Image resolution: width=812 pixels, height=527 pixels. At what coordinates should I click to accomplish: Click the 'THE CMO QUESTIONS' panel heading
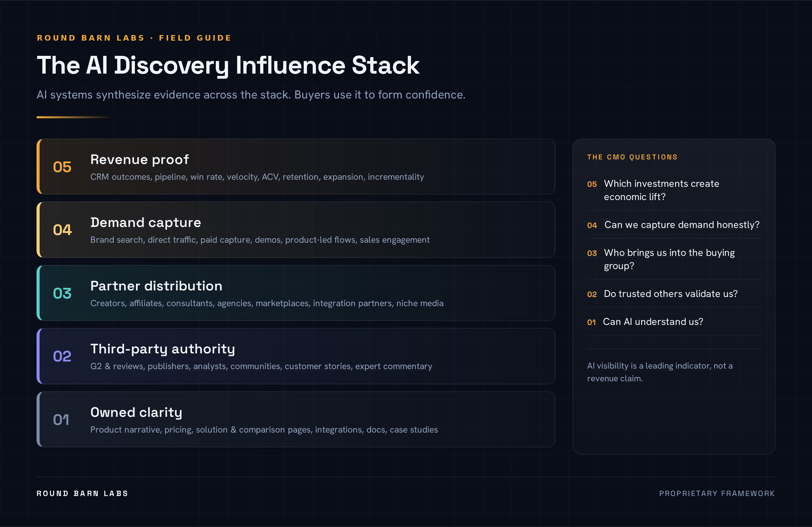(632, 157)
